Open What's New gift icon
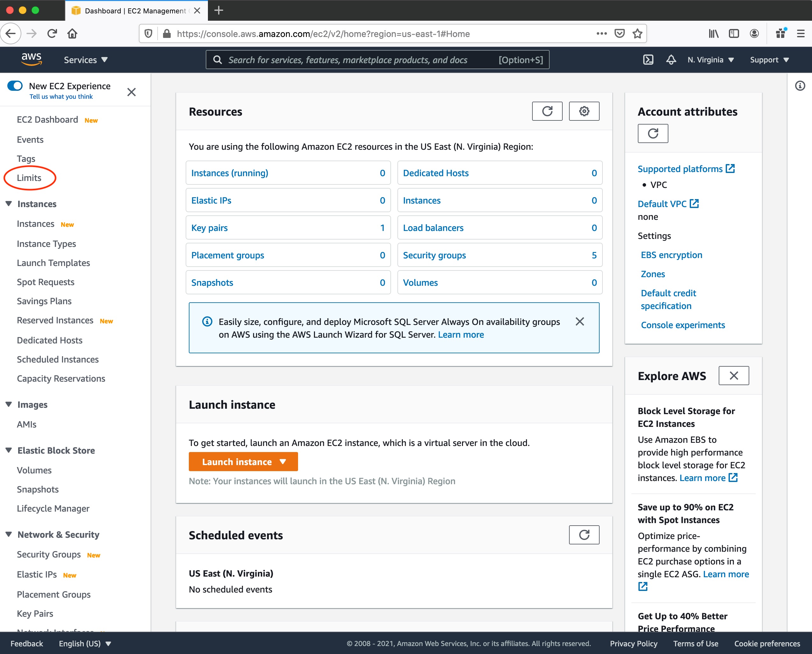Screen dimensions: 812x654 (781, 33)
